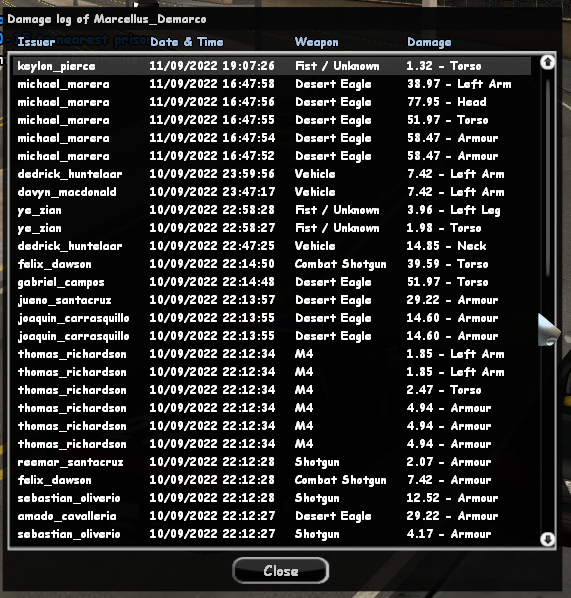Select michael_marera row at 16:47:54
Screen dimensions: 571x598
tap(272, 138)
